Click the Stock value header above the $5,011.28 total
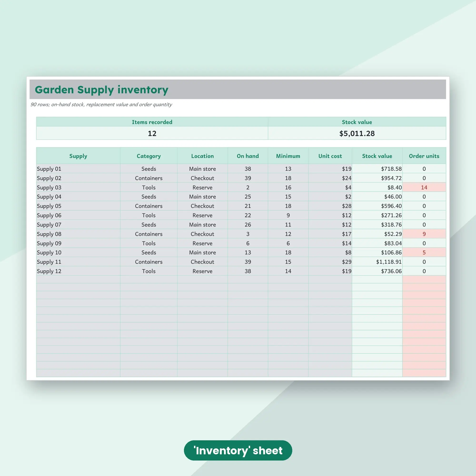This screenshot has width=476, height=476. pyautogui.click(x=357, y=122)
